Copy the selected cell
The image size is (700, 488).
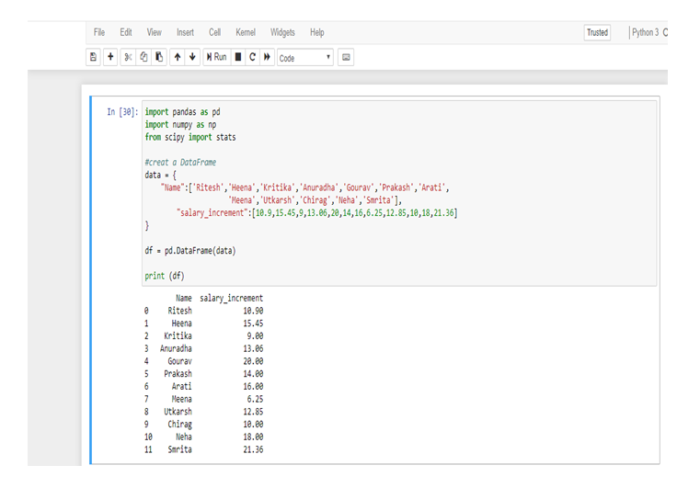pos(144,58)
